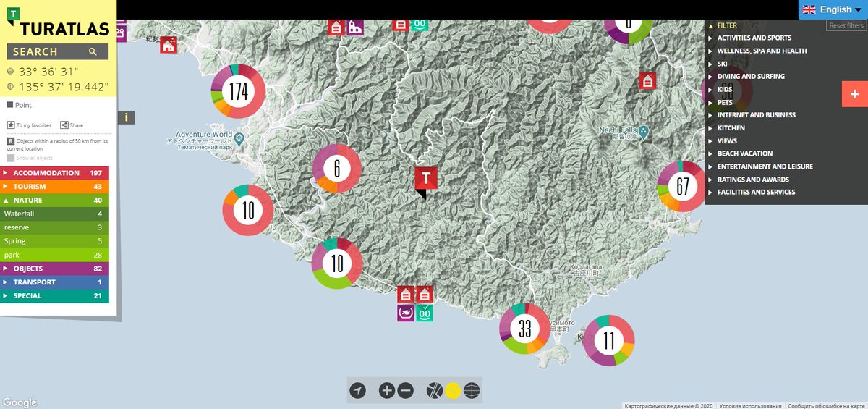Toggle the Show all objects checkbox
This screenshot has width=868, height=409.
click(x=11, y=158)
